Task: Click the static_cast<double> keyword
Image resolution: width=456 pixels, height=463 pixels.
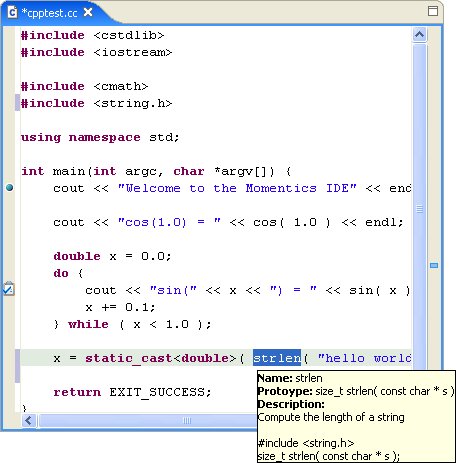Action: pyautogui.click(x=160, y=358)
